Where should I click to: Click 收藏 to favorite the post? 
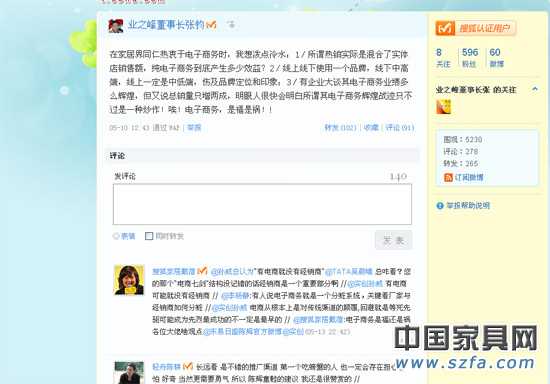[x=371, y=128]
